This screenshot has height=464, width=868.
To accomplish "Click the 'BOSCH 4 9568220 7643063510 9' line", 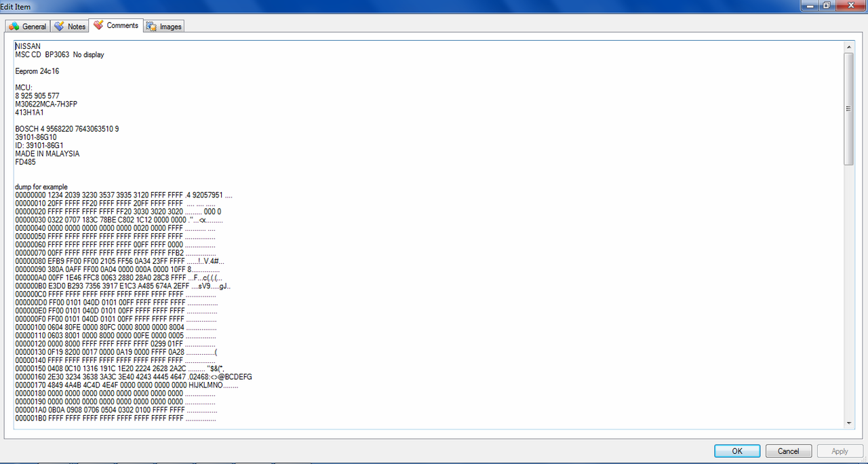I will pyautogui.click(x=67, y=129).
